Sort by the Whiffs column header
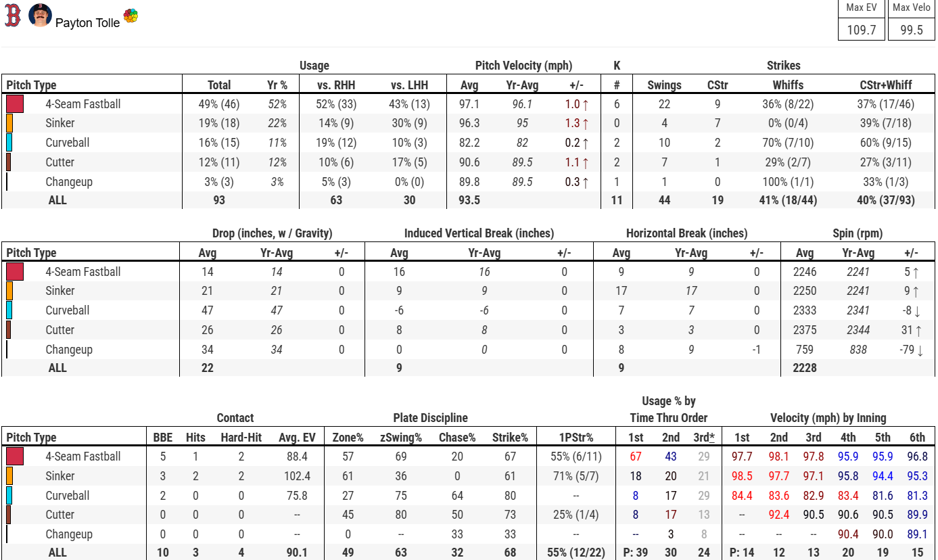The height and width of the screenshot is (560, 938). [788, 85]
